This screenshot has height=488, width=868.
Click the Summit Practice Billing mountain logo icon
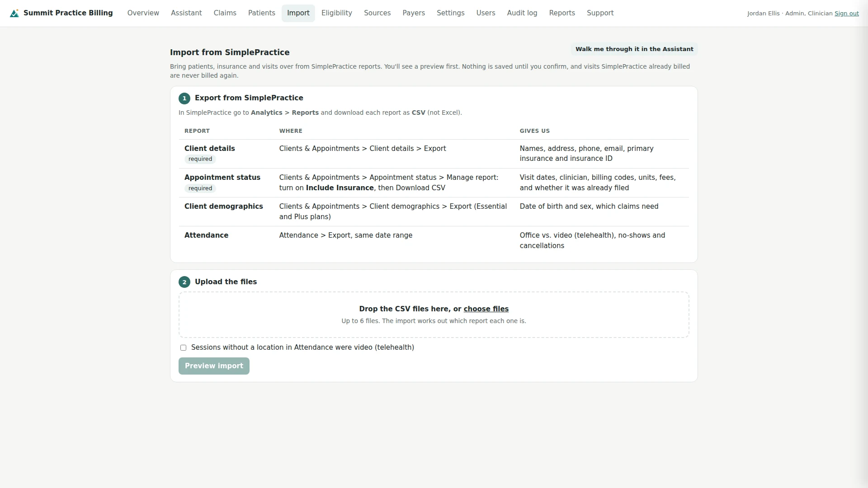[14, 13]
